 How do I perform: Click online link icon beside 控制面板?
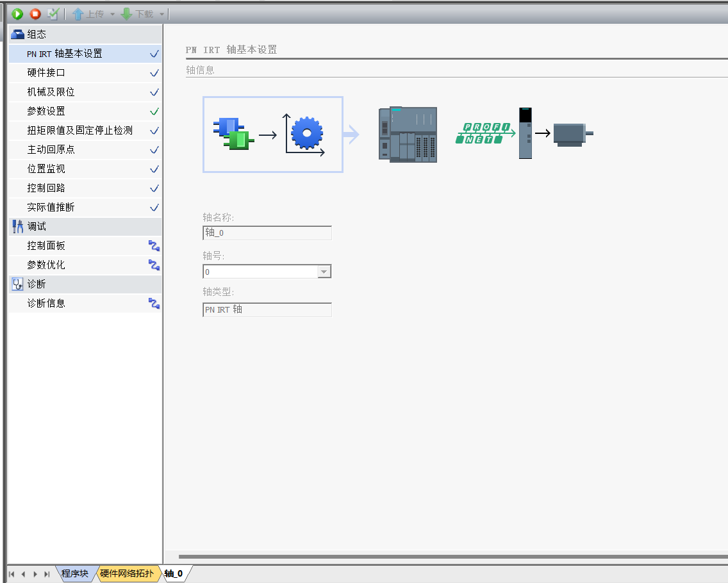154,246
